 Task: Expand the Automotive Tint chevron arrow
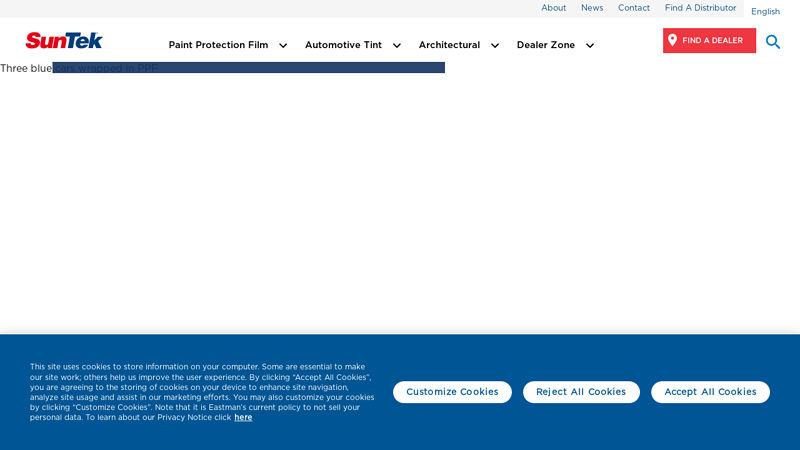click(x=397, y=45)
